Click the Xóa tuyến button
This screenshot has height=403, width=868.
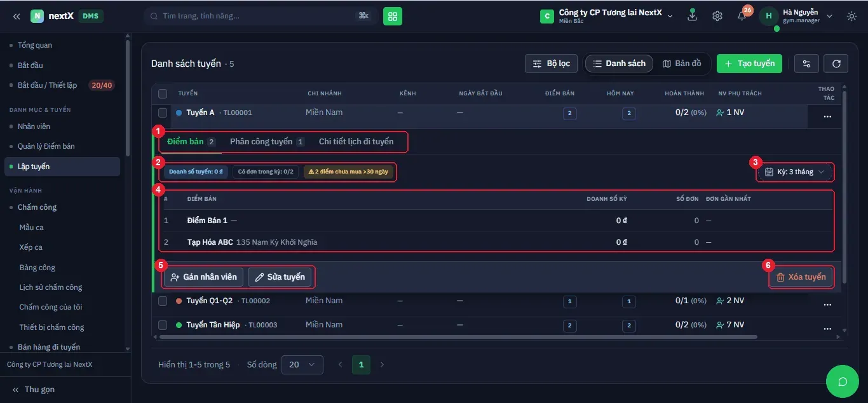[x=801, y=277]
